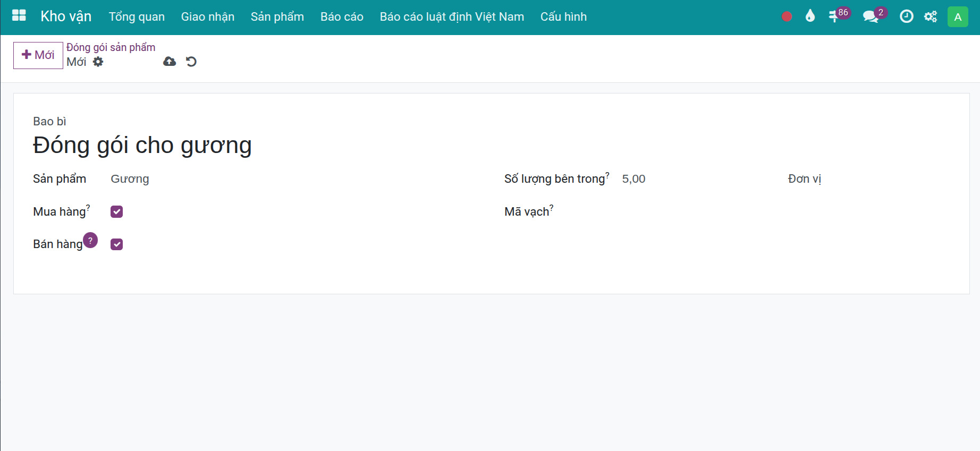Open the clock activity icon
This screenshot has width=980, height=451.
pos(906,16)
